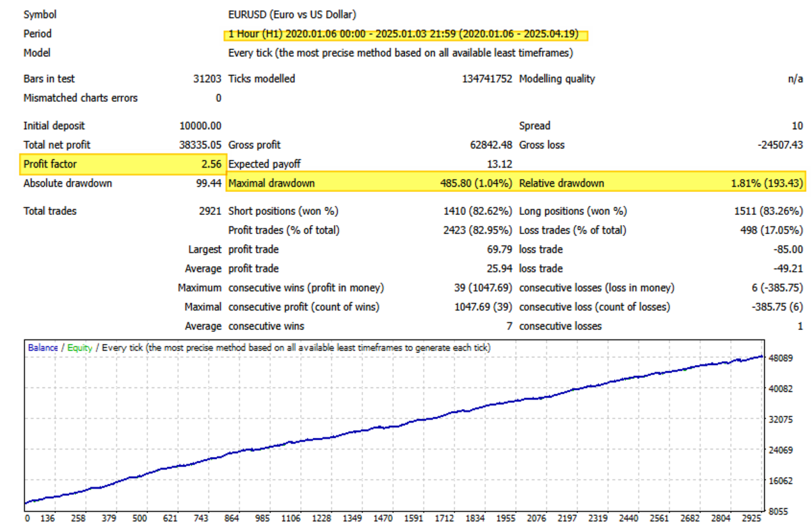Click the Initial deposit value 10000.00

coord(200,126)
